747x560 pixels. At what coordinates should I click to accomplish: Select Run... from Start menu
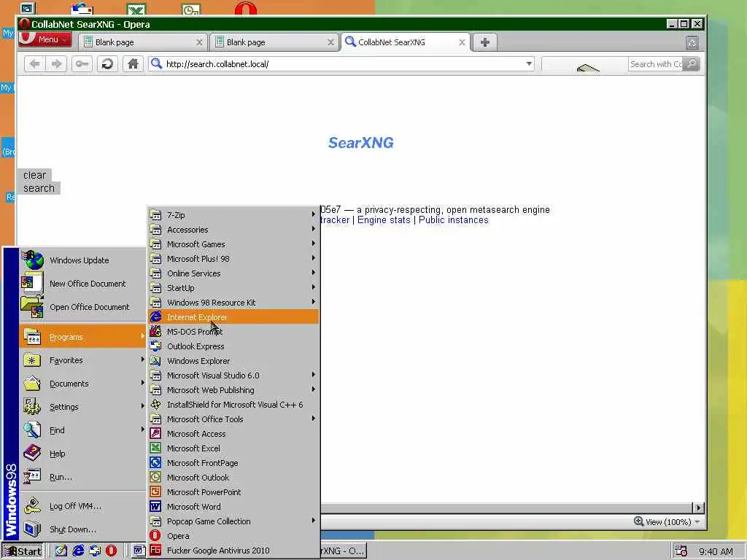point(82,477)
